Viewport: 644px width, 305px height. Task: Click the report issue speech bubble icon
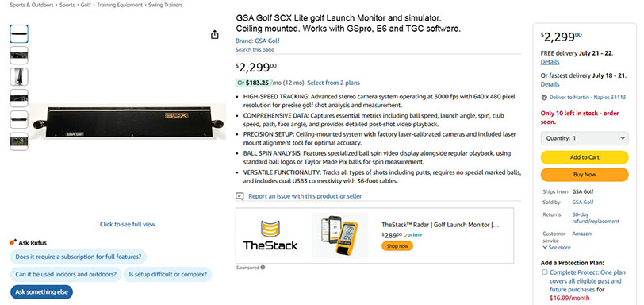click(240, 196)
